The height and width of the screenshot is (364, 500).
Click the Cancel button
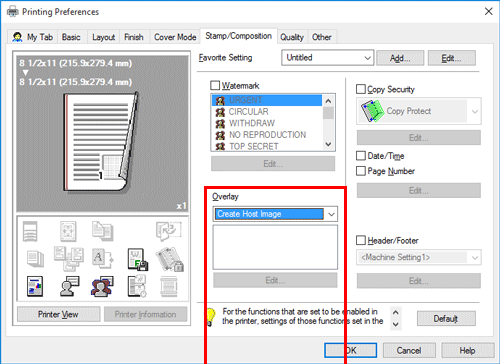409,350
